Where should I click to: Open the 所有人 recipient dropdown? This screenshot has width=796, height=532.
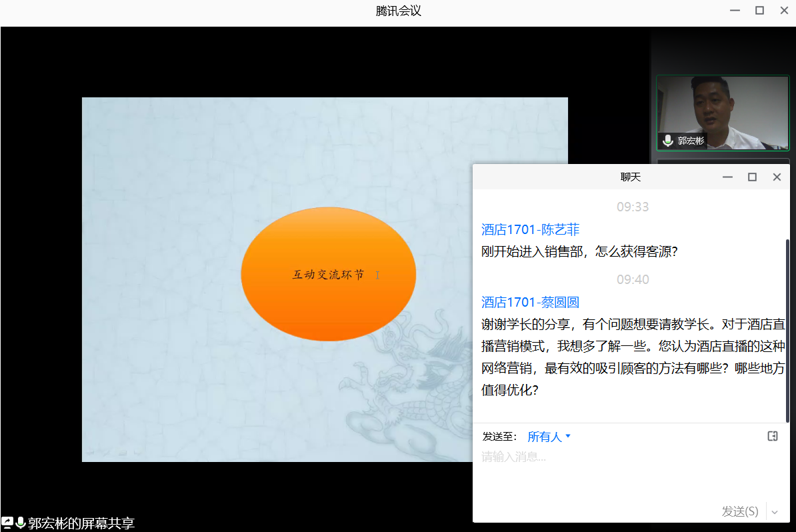pyautogui.click(x=549, y=437)
